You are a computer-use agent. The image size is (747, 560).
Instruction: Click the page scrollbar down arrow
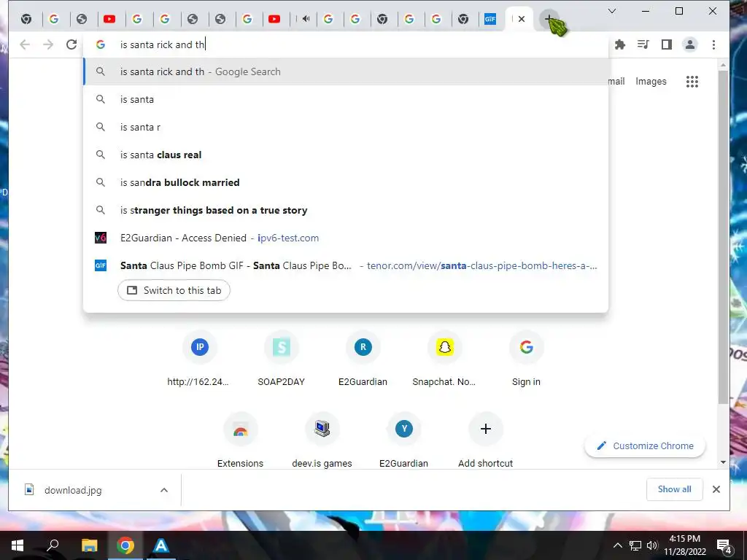pyautogui.click(x=723, y=462)
